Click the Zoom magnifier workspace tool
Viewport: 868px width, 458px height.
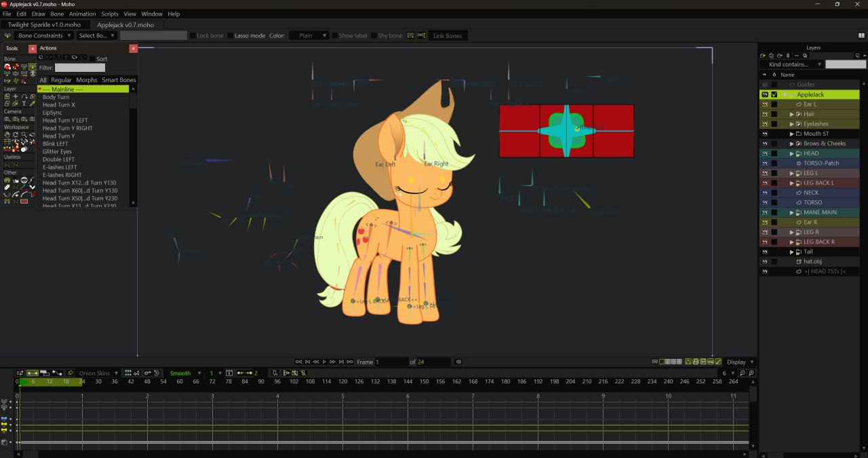pos(24,134)
